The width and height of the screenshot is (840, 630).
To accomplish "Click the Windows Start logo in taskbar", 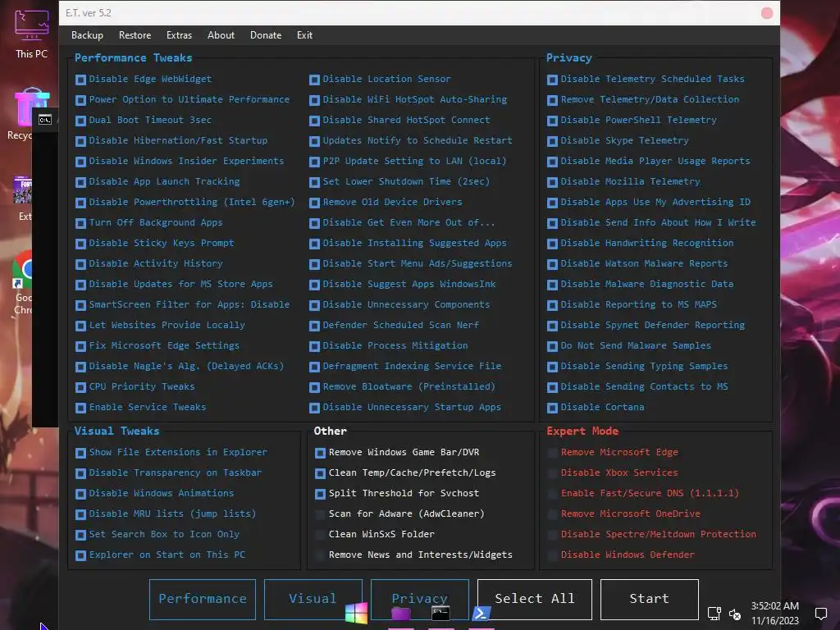I will tap(356, 613).
